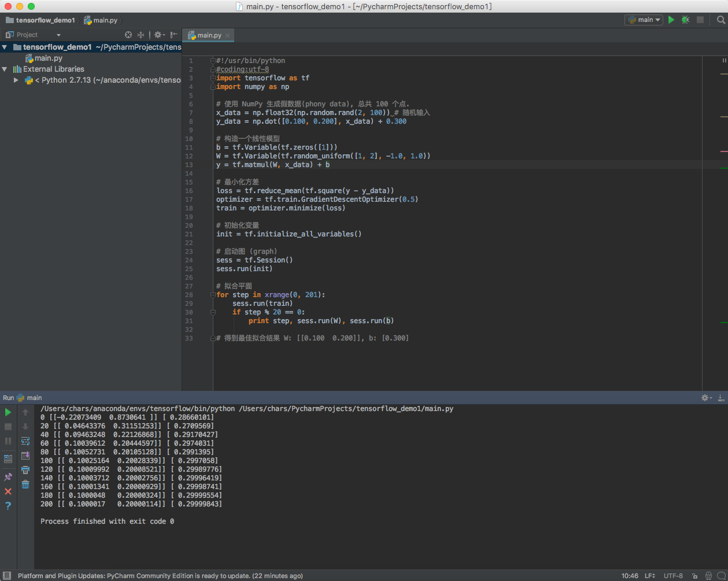The height and width of the screenshot is (581, 728).
Task: Open the main run configuration dropdown
Action: coord(644,20)
